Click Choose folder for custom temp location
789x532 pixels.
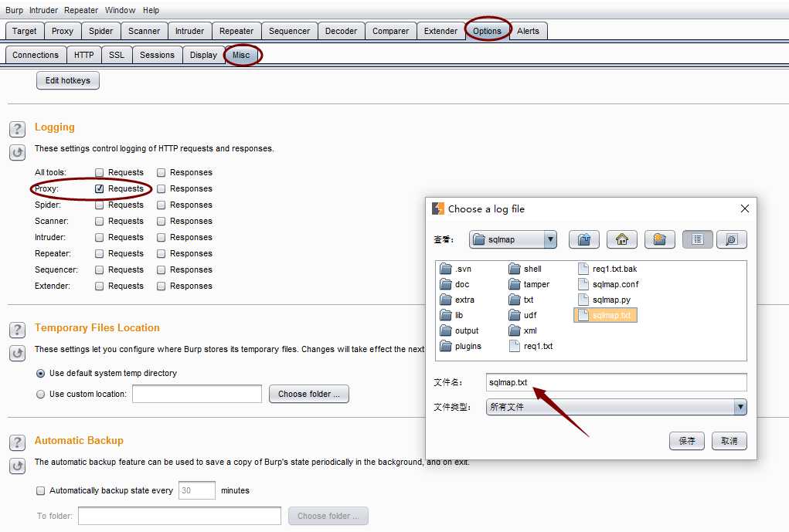(309, 395)
